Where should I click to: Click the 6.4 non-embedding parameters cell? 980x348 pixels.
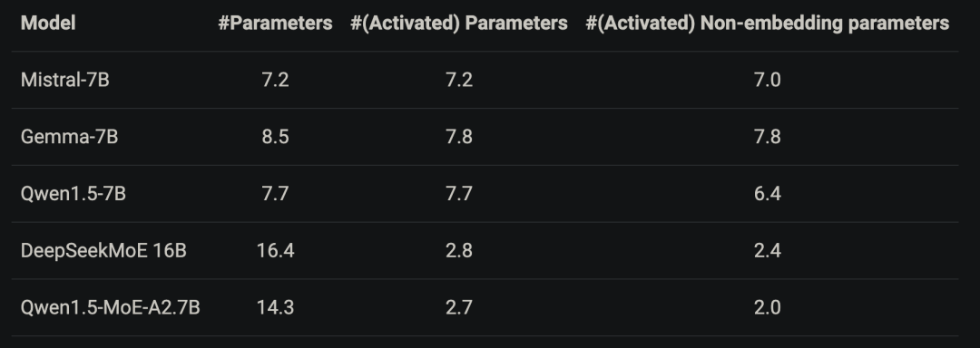(767, 194)
